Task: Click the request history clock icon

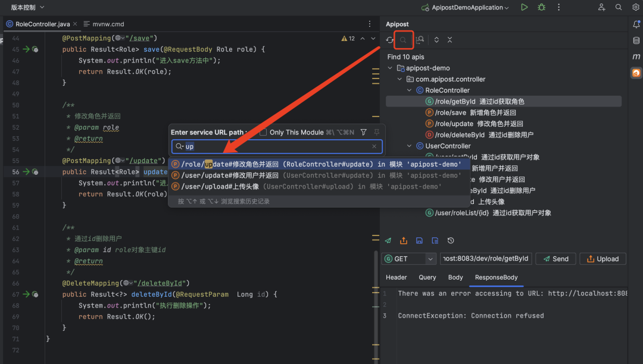Action: 451,241
